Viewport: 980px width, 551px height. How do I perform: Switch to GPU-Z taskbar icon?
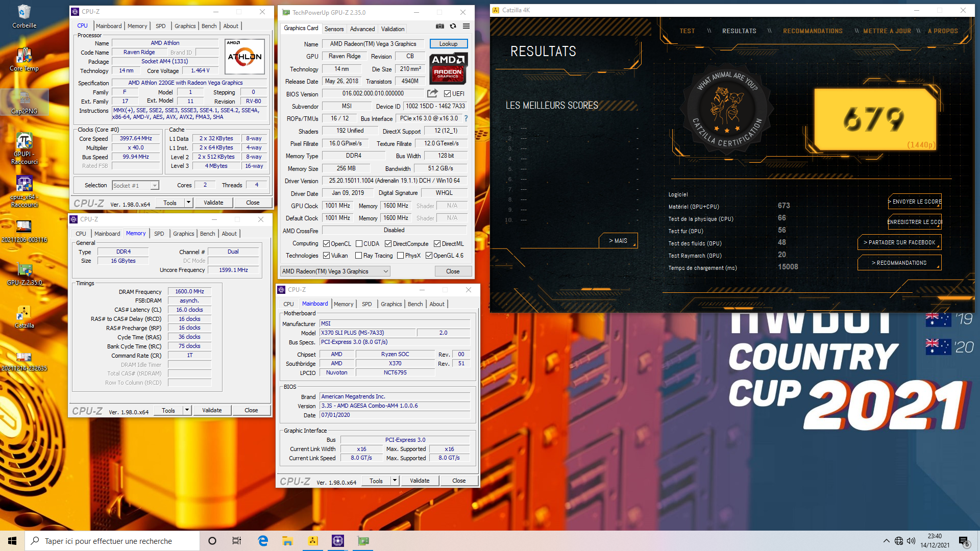(x=363, y=541)
